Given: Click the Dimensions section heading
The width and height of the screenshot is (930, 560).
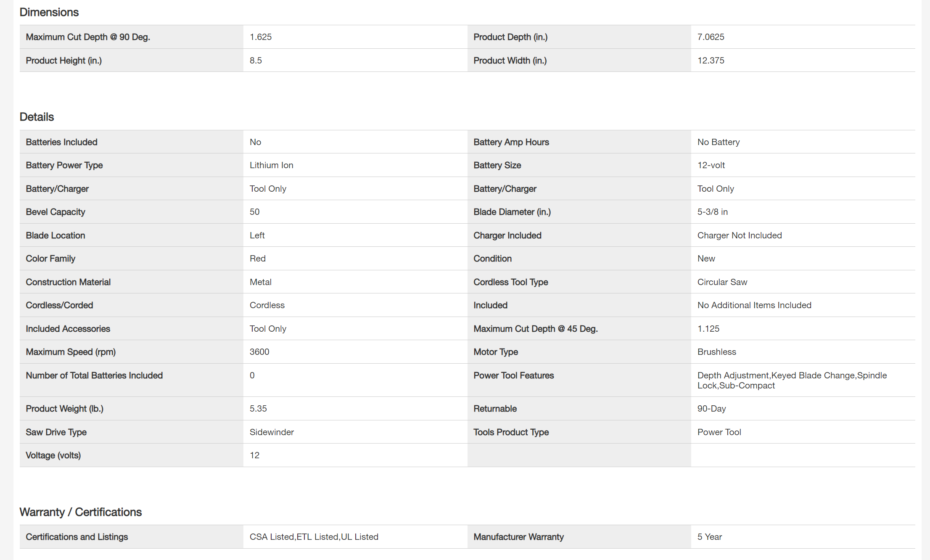Looking at the screenshot, I should click(x=49, y=12).
